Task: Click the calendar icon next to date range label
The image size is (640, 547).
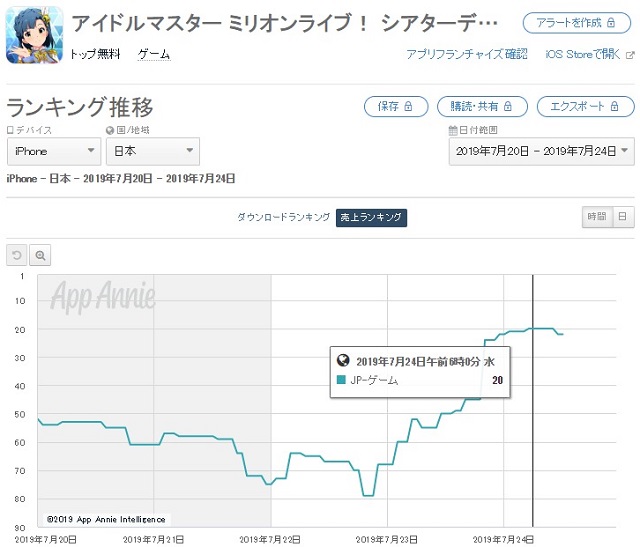Action: tap(453, 130)
